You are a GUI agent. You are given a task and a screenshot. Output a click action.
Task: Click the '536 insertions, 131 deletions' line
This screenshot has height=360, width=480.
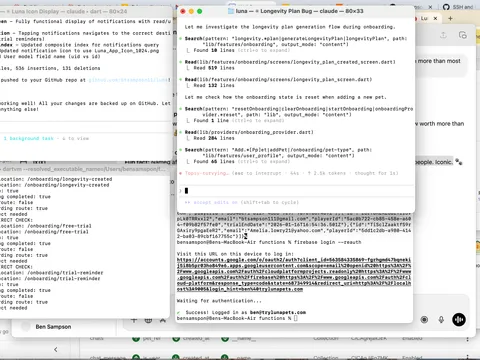click(50, 68)
